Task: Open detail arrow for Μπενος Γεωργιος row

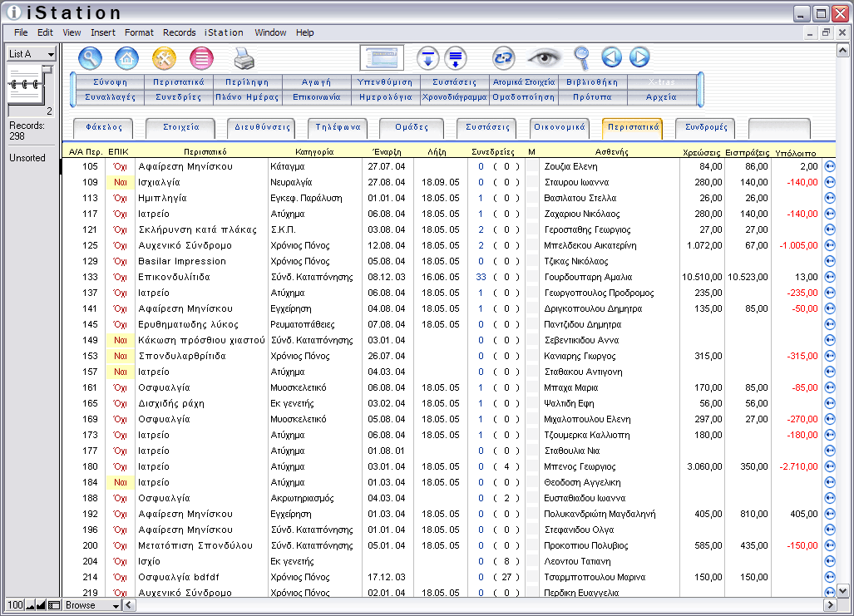Action: click(830, 466)
